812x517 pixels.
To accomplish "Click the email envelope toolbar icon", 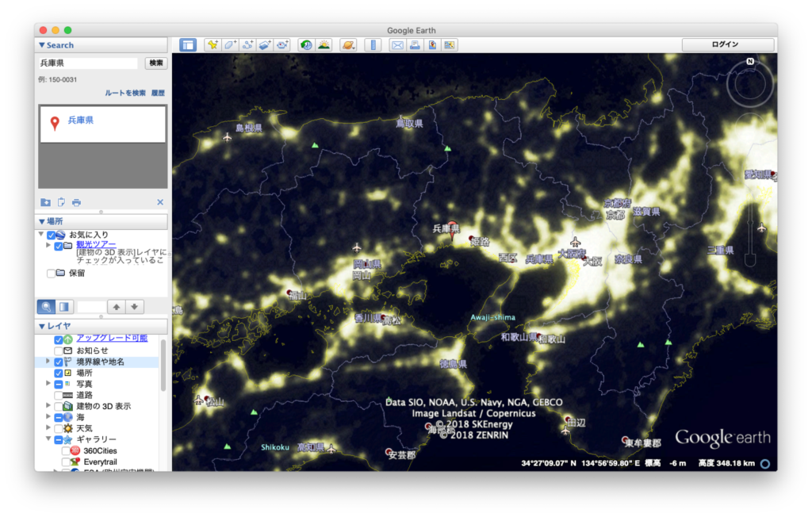I will pos(397,45).
